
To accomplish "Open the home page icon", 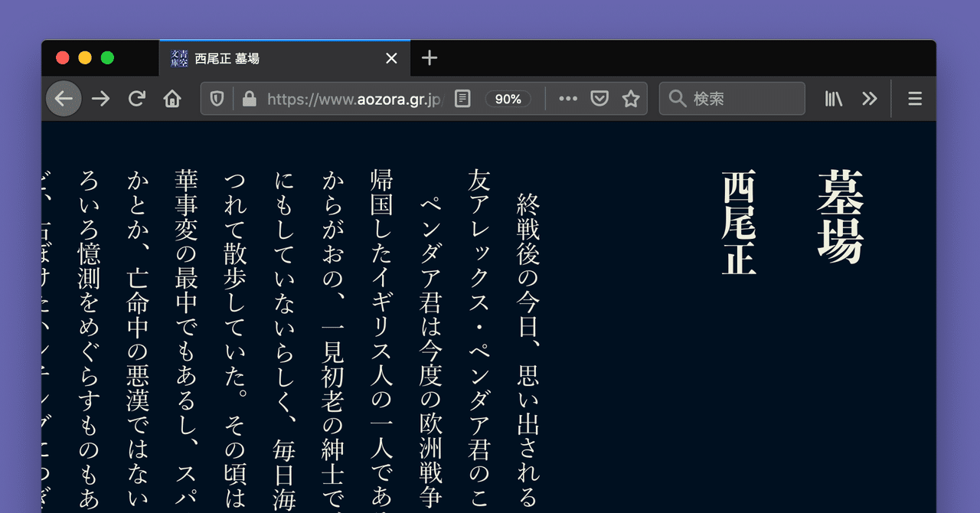I will coord(172,99).
